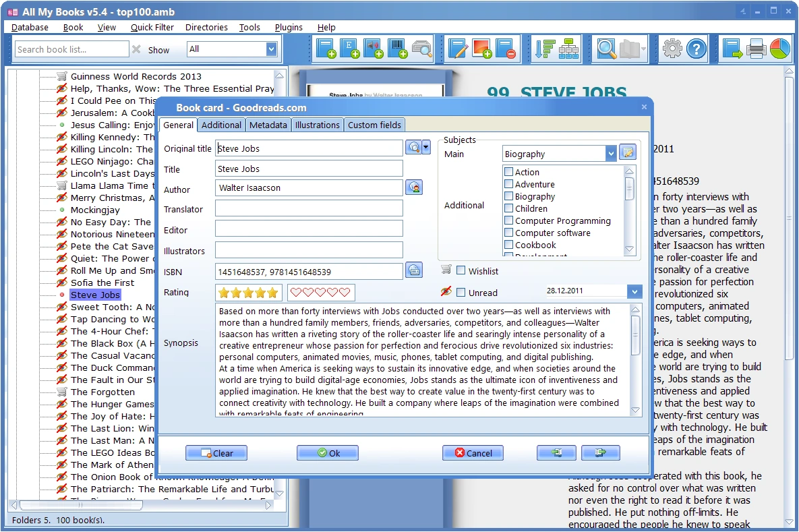Open the Statistics pie chart icon

(779, 49)
